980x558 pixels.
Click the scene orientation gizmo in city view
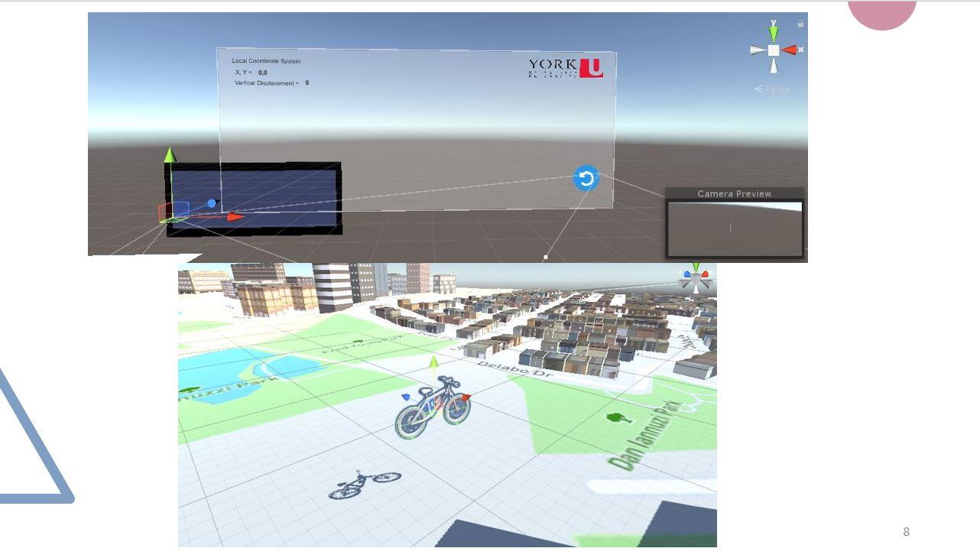pos(696,280)
